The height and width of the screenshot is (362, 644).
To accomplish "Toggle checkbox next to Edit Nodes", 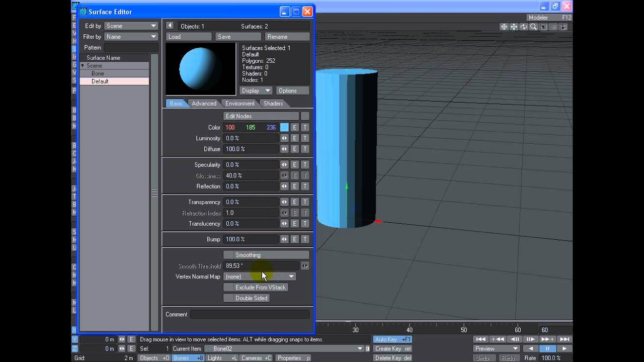I will pos(305,116).
